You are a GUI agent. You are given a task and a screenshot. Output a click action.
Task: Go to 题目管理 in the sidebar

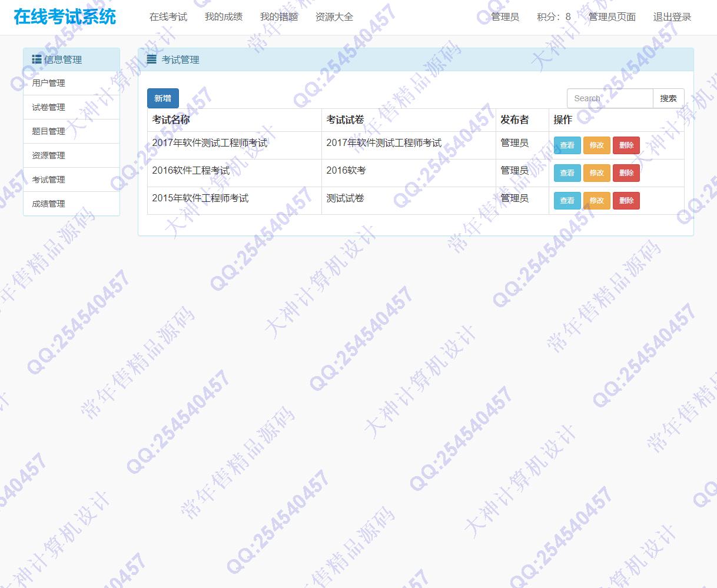pos(49,131)
